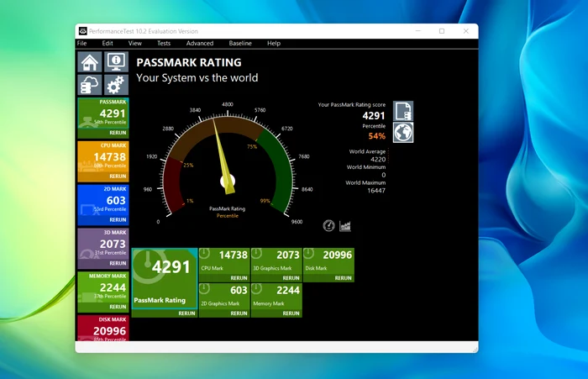This screenshot has width=588, height=379.
Task: Select the 2D MARK 603 sidebar tile
Action: coord(103,201)
